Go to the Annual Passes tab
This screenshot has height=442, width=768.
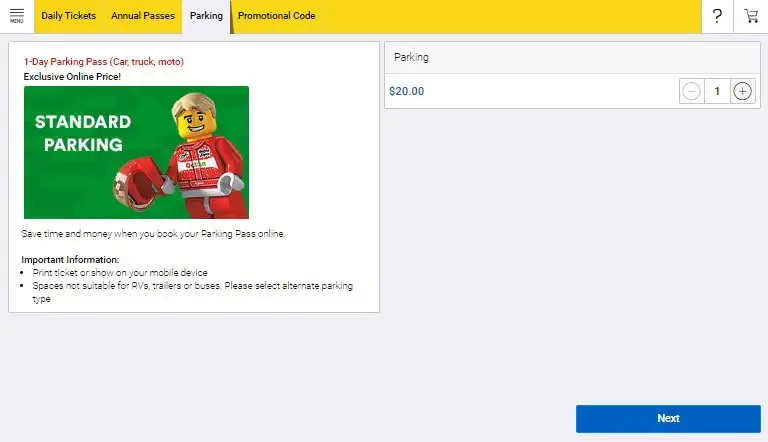(143, 16)
